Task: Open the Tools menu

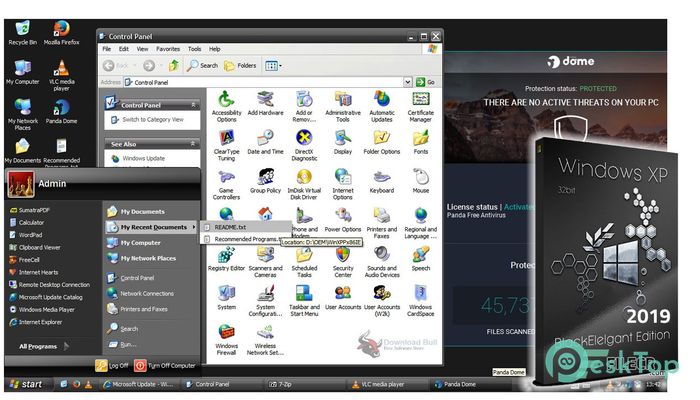Action: point(194,49)
